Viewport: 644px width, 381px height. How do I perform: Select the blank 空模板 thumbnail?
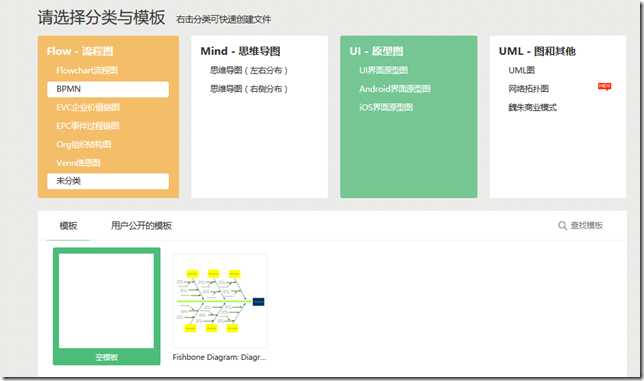pyautogui.click(x=106, y=301)
